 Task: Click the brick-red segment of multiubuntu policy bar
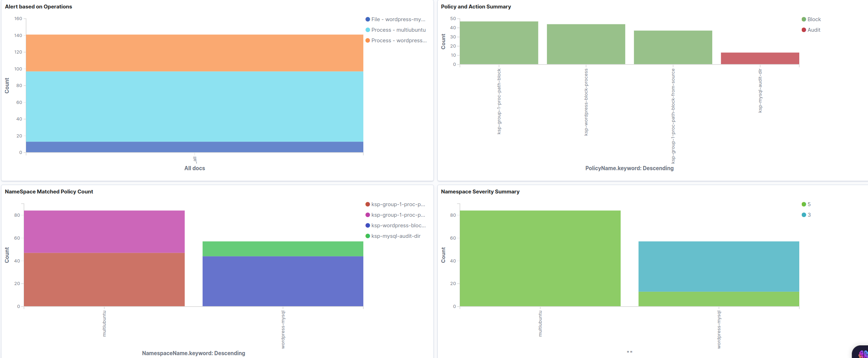click(104, 280)
